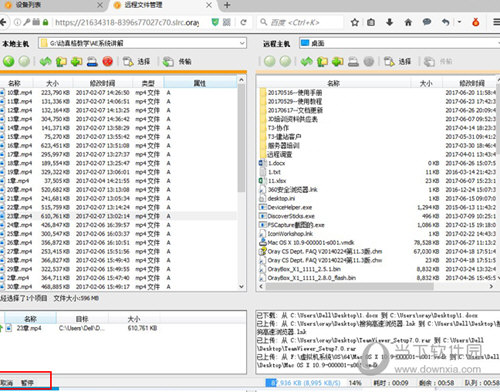The height and width of the screenshot is (392, 500).
Task: Open dropdown arrow beside undo icon
Action: [x=459, y=22]
